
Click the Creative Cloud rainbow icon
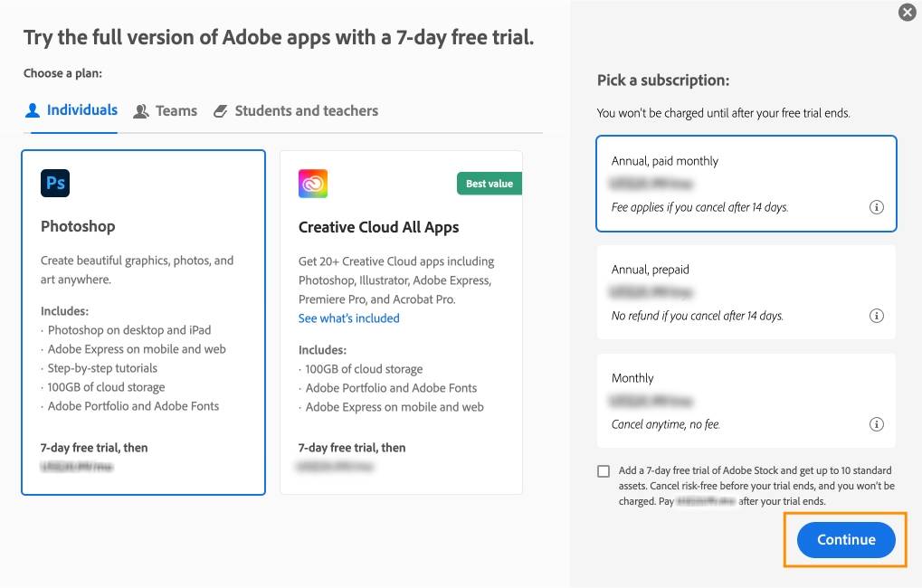[313, 184]
